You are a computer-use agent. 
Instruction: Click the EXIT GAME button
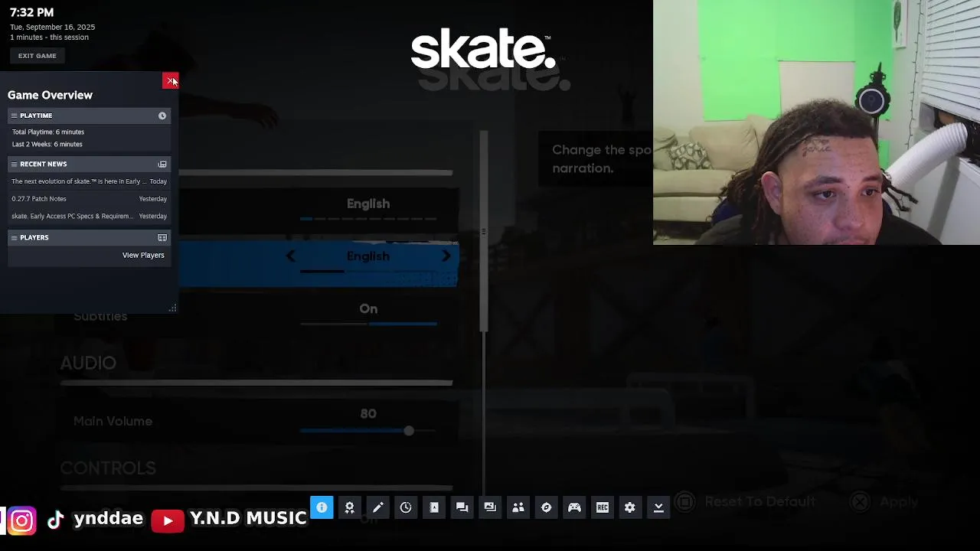coord(38,56)
